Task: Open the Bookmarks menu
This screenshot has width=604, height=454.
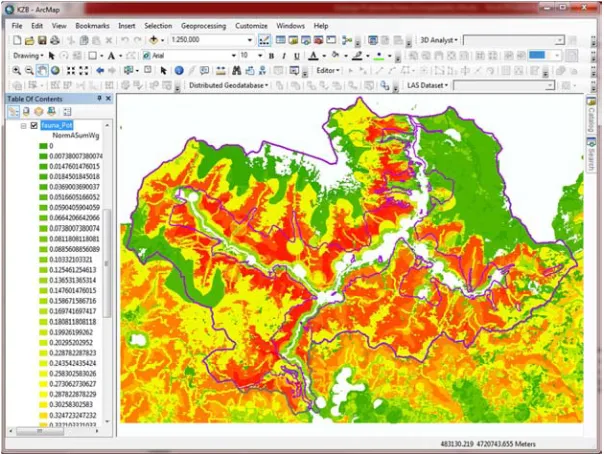Action: [x=92, y=26]
